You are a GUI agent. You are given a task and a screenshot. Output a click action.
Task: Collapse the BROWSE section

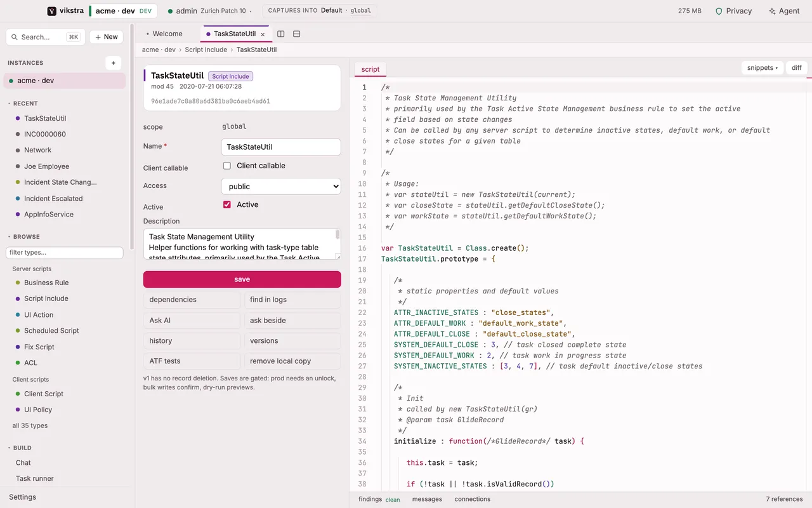coord(23,237)
